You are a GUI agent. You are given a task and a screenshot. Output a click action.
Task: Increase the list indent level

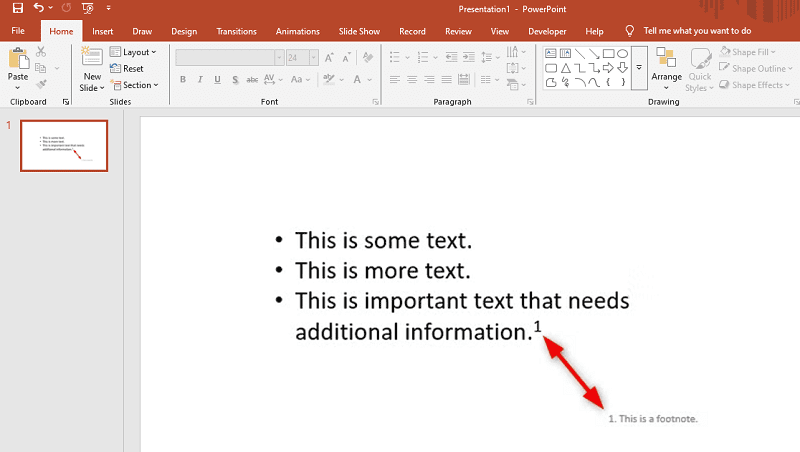(x=469, y=57)
